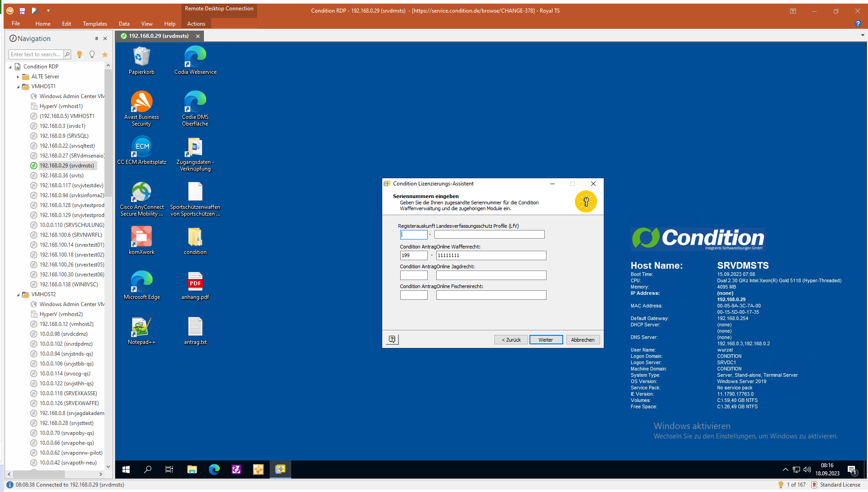Click the yellow lightbulb filter icon
The width and height of the screenshot is (868, 492).
click(x=79, y=54)
